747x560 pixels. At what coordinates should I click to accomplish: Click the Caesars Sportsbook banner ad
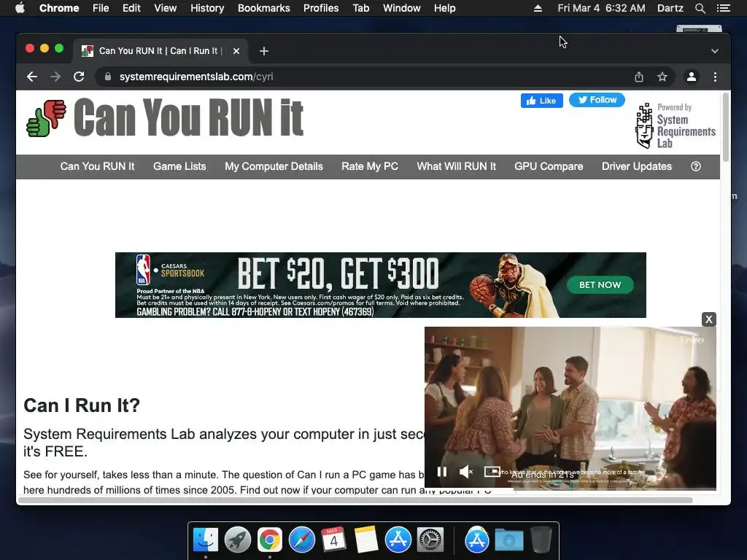coord(381,285)
